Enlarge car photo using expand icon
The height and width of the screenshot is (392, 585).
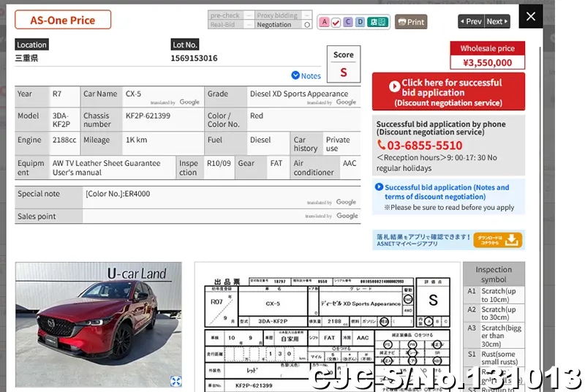click(x=175, y=381)
